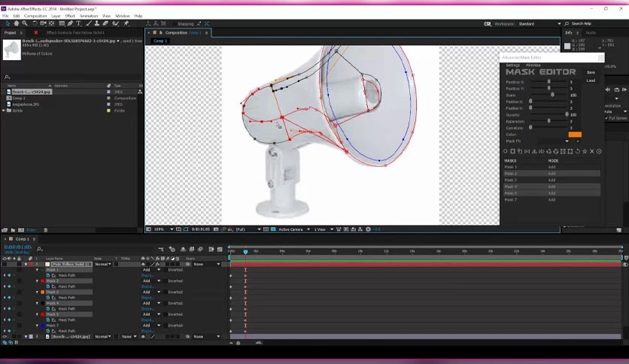
Task: Switch to Effect Controls tab
Action: 75,33
